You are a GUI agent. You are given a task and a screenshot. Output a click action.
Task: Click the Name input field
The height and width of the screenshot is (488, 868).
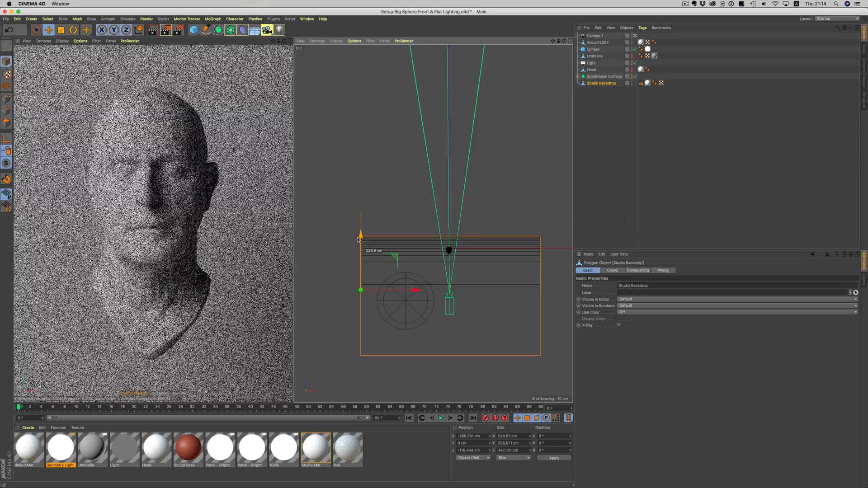[737, 286]
